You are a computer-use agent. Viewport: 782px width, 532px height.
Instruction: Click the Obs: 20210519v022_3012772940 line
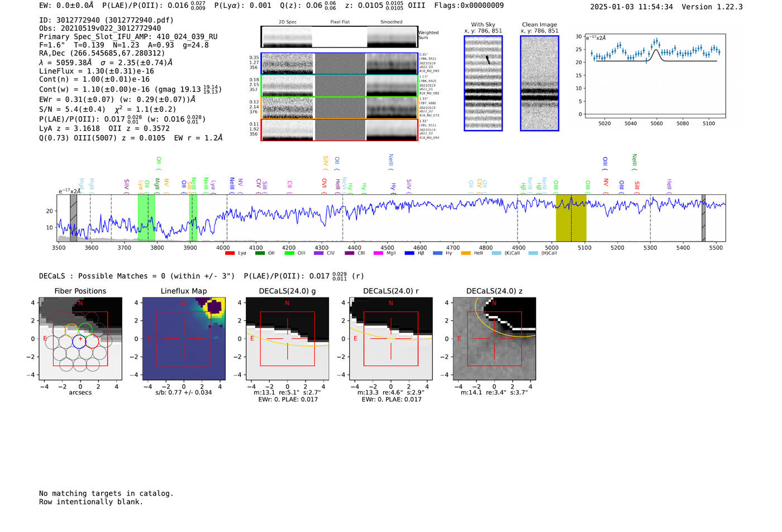point(100,28)
